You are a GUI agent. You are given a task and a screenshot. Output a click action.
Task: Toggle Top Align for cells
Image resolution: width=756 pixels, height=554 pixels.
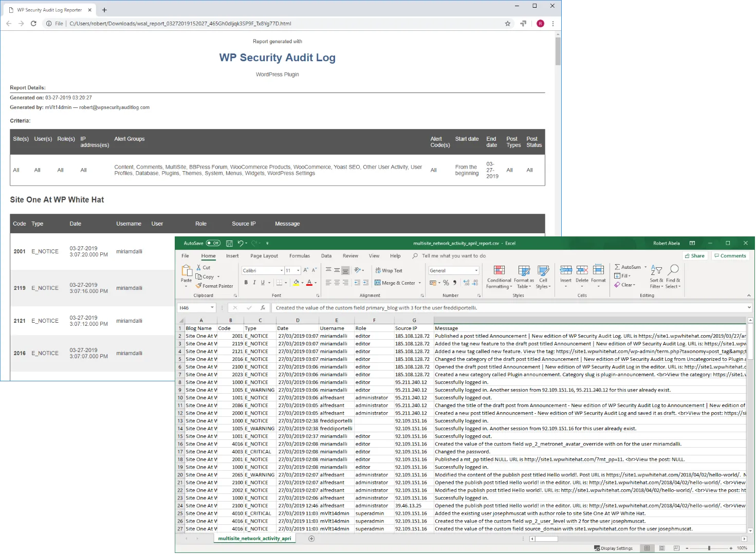[x=328, y=270]
